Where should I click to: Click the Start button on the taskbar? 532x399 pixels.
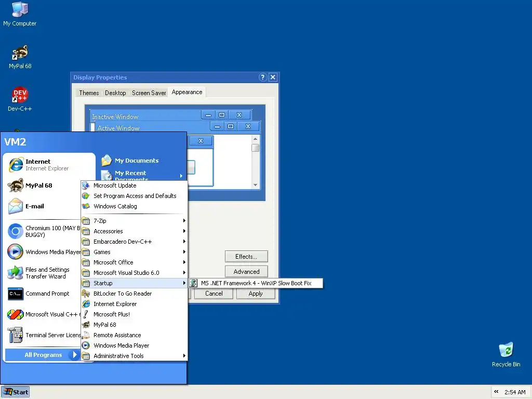(x=15, y=392)
